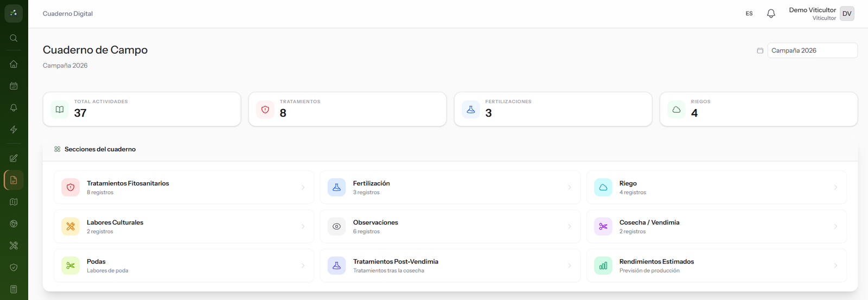
Task: Click the grid icon beside Secciones del cuaderno
Action: click(x=57, y=149)
